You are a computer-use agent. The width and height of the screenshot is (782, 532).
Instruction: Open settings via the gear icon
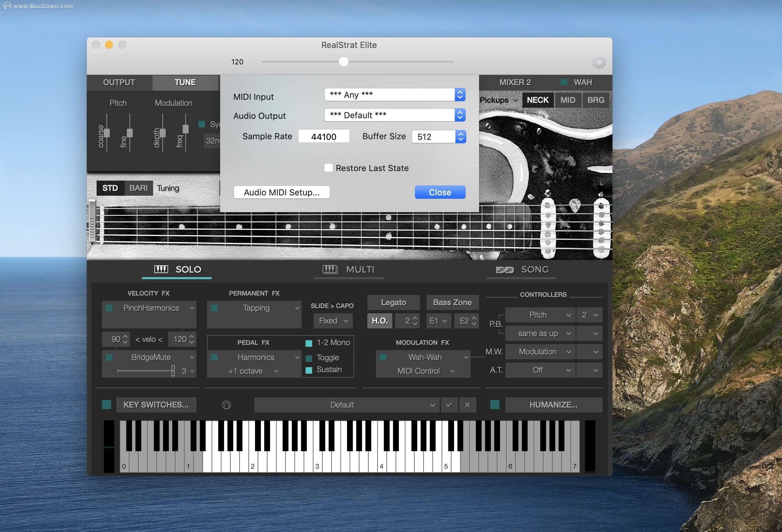pyautogui.click(x=599, y=62)
